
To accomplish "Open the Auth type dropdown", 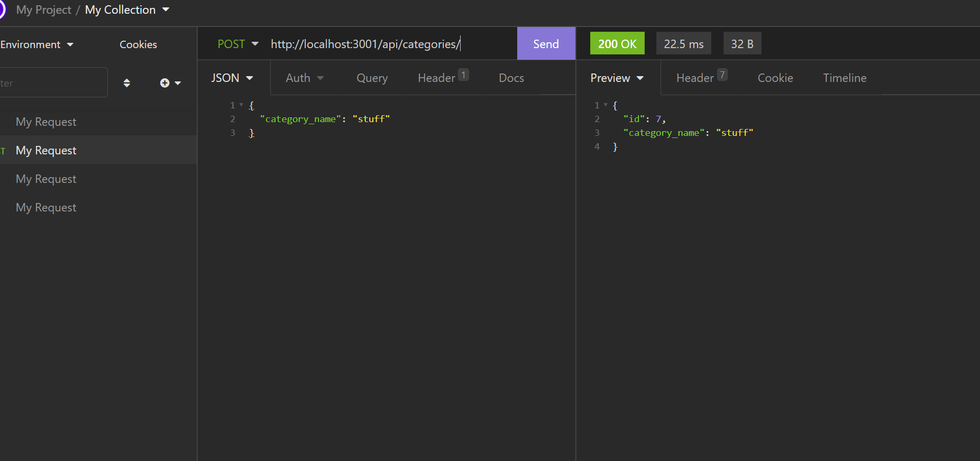I will (x=305, y=78).
